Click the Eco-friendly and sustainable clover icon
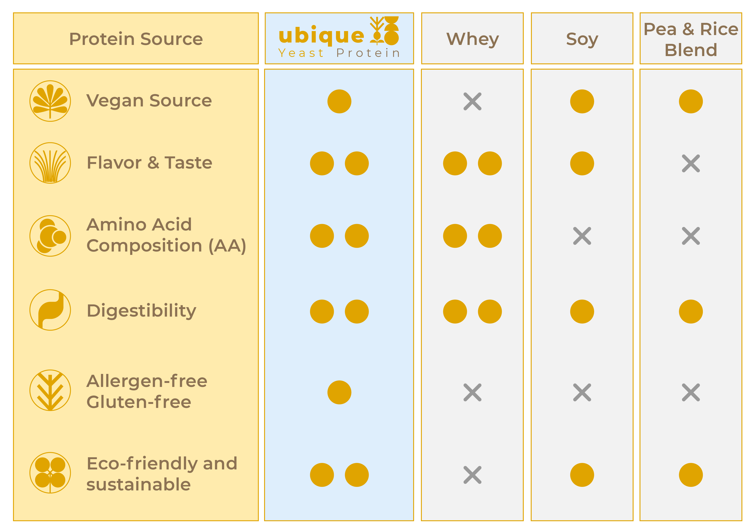 [50, 473]
